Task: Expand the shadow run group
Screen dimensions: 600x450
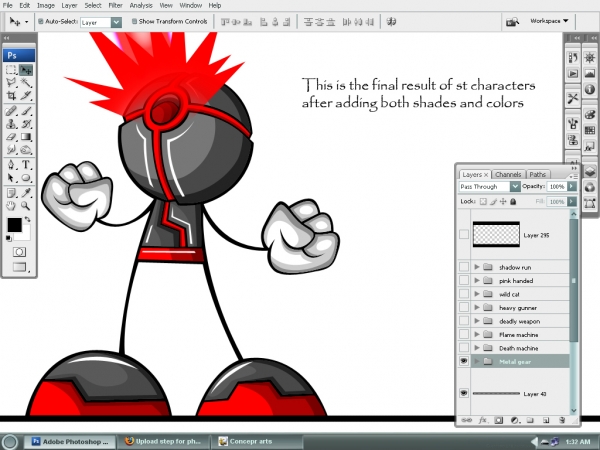Action: click(477, 267)
